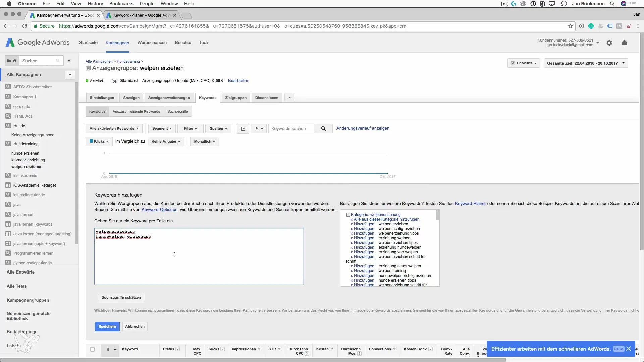The width and height of the screenshot is (644, 362).
Task: Open the Spalten dropdown
Action: 218,129
